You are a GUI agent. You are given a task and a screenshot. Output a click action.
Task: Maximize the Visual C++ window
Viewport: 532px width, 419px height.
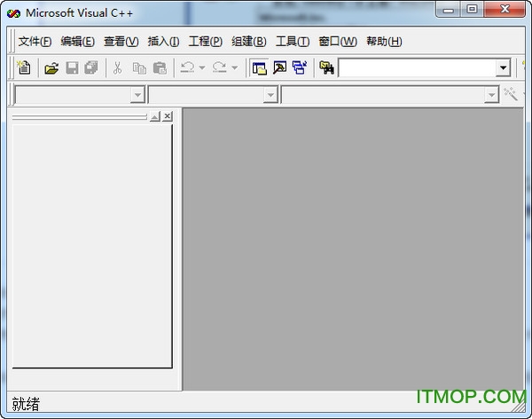pos(472,10)
